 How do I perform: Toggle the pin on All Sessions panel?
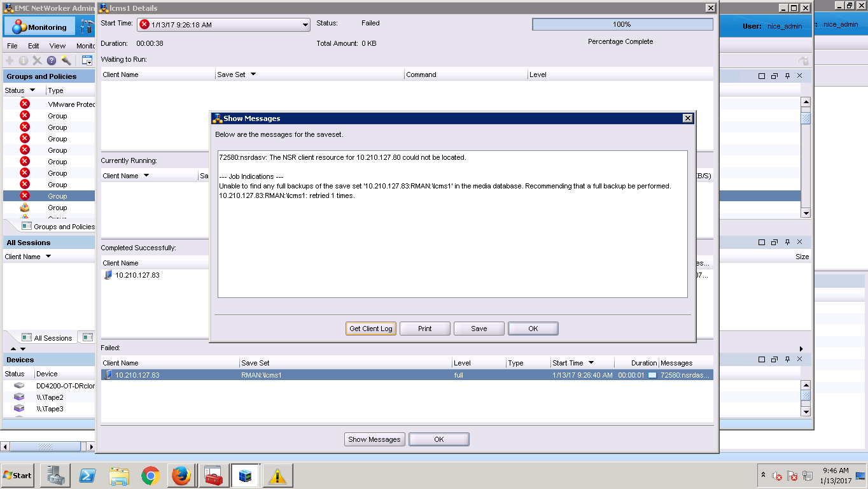tap(787, 242)
